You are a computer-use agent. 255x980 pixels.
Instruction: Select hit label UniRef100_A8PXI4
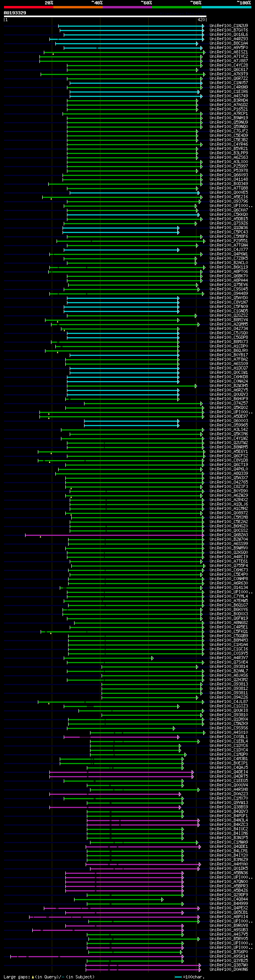coord(229,917)
